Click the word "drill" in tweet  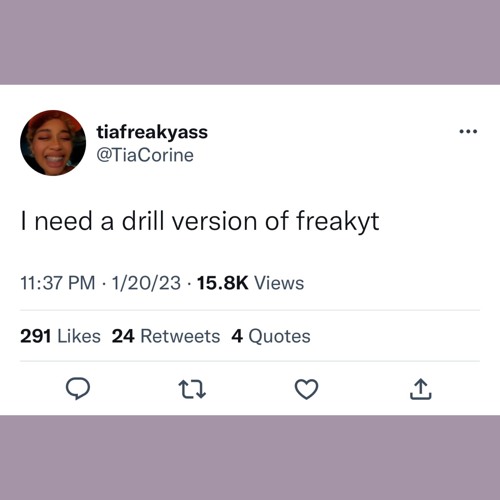[x=143, y=221]
